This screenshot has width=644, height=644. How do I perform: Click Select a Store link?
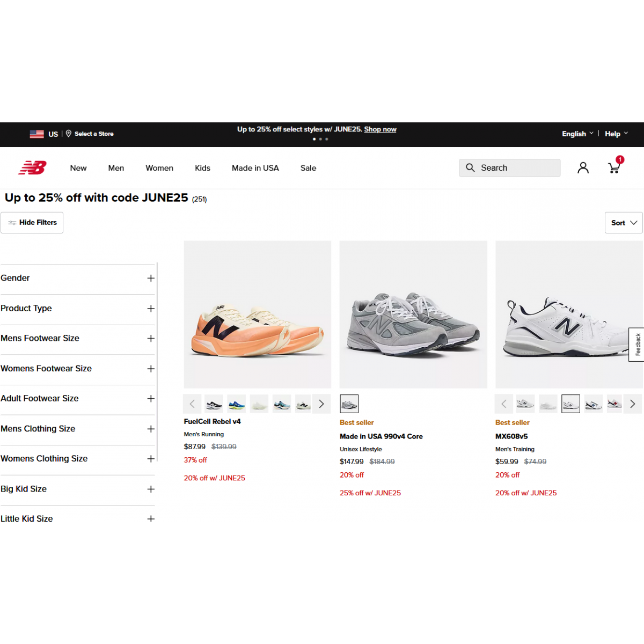94,134
